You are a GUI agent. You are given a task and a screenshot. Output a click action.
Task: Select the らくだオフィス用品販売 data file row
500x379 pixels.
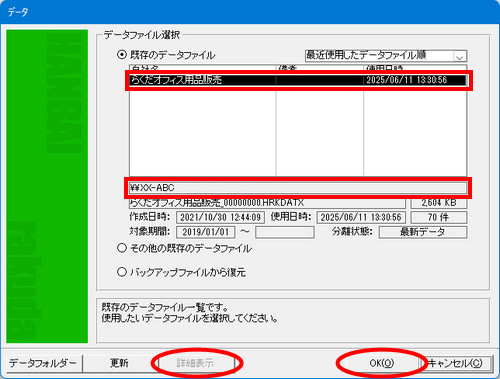(x=298, y=80)
